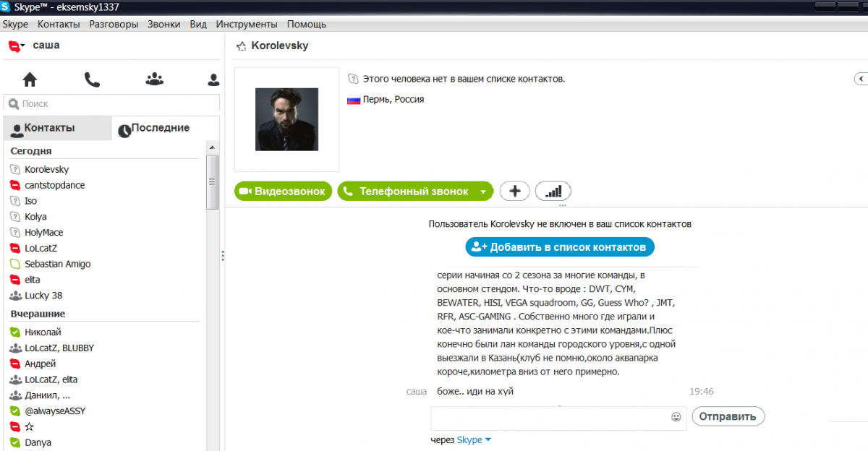Open the dial pad phone icon
The width and height of the screenshot is (868, 451).
pyautogui.click(x=92, y=80)
